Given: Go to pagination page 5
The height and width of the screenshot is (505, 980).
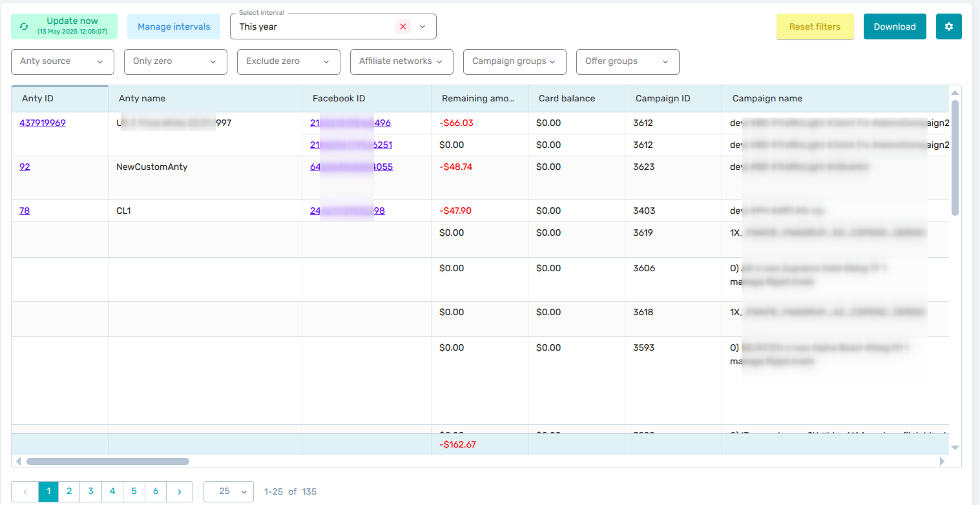Looking at the screenshot, I should coord(134,491).
